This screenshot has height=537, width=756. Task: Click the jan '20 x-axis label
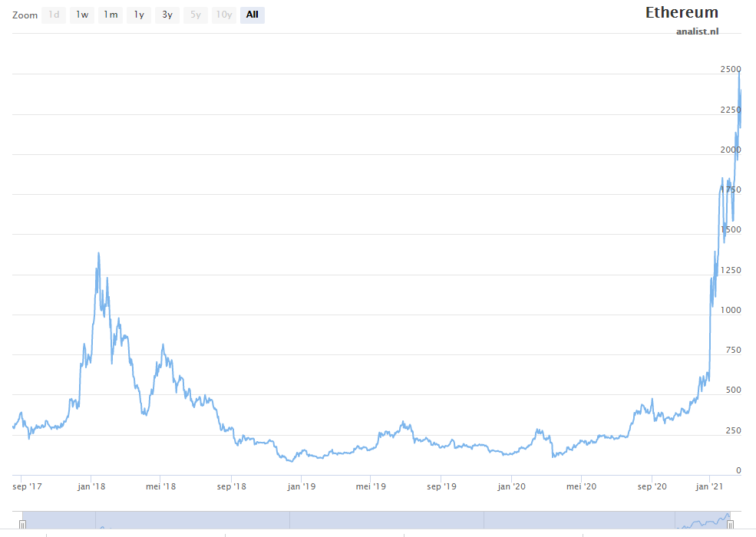(512, 486)
